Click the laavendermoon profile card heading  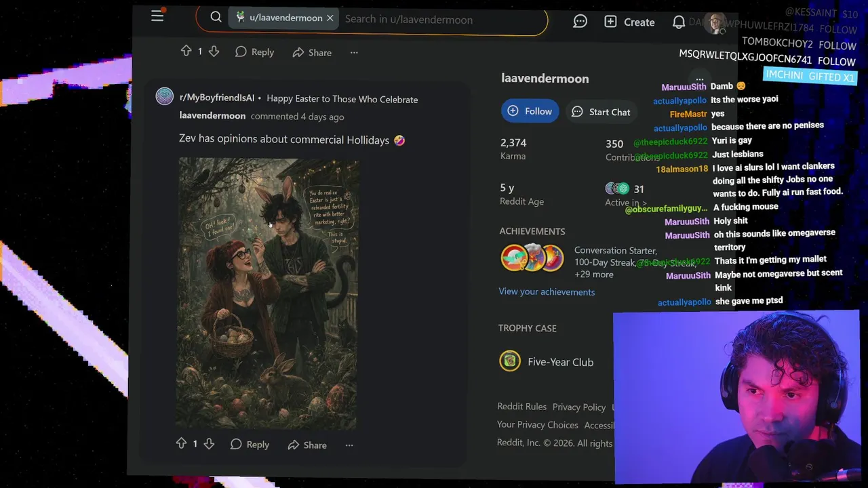point(545,78)
